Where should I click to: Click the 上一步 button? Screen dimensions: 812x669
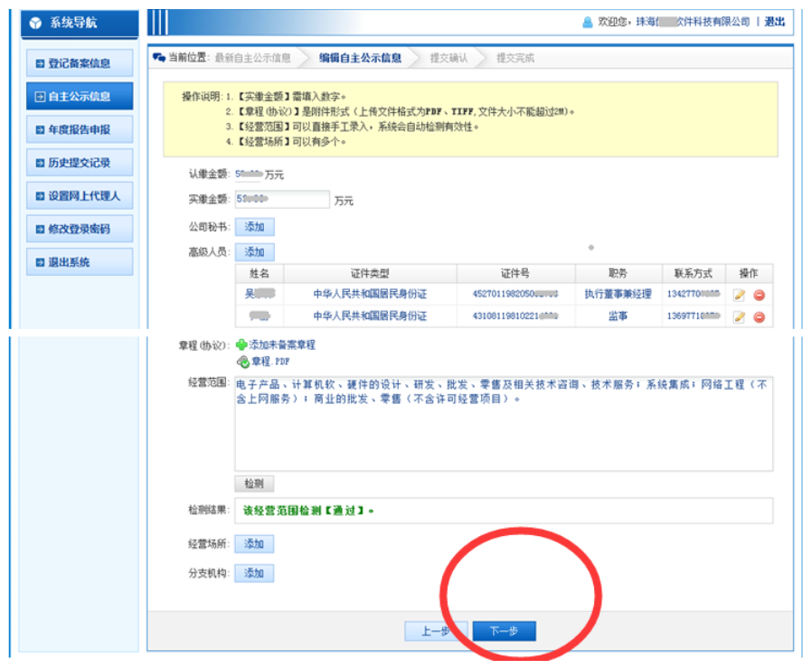coord(436,631)
